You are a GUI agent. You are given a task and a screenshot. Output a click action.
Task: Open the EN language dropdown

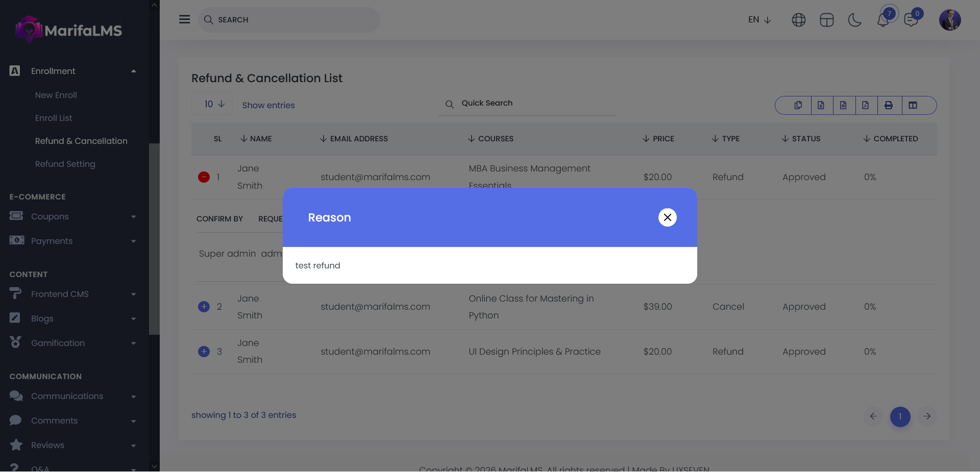pos(759,20)
